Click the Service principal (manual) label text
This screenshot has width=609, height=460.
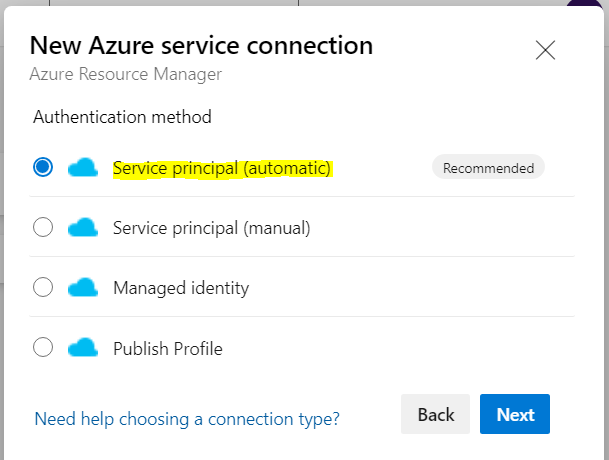click(x=212, y=228)
